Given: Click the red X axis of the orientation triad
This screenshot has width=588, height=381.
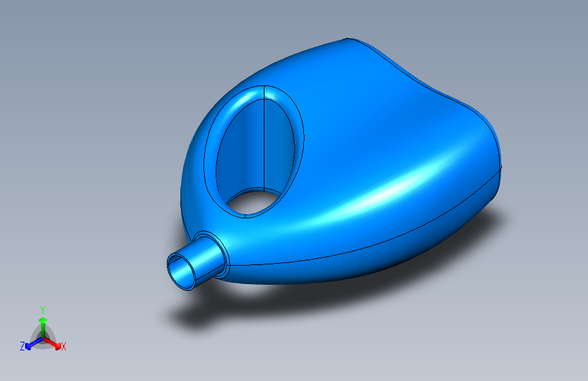Looking at the screenshot, I should [52, 343].
